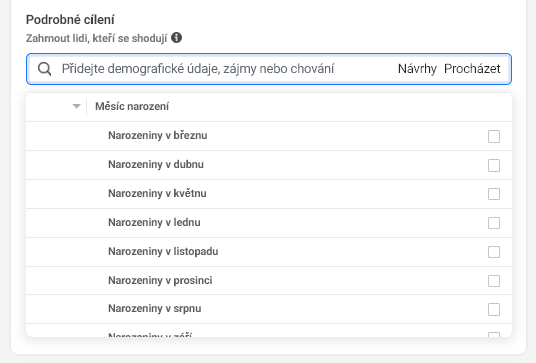Check the Narozeniny v březnu checkbox
The height and width of the screenshot is (363, 536).
pyautogui.click(x=494, y=136)
